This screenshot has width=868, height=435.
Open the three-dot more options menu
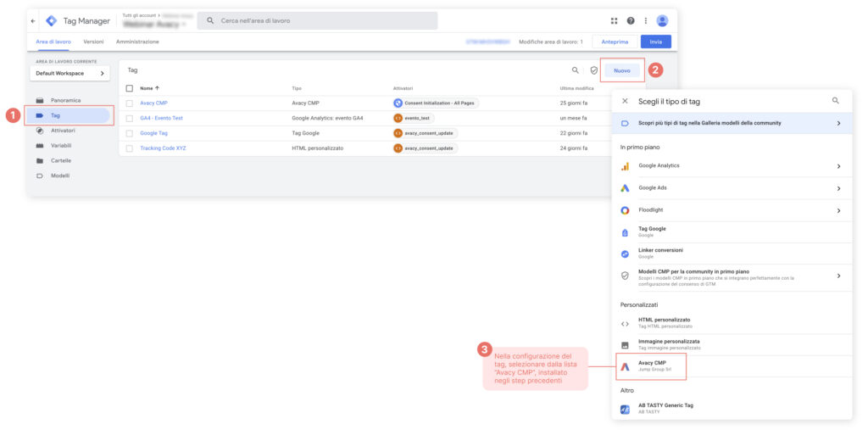(x=645, y=21)
